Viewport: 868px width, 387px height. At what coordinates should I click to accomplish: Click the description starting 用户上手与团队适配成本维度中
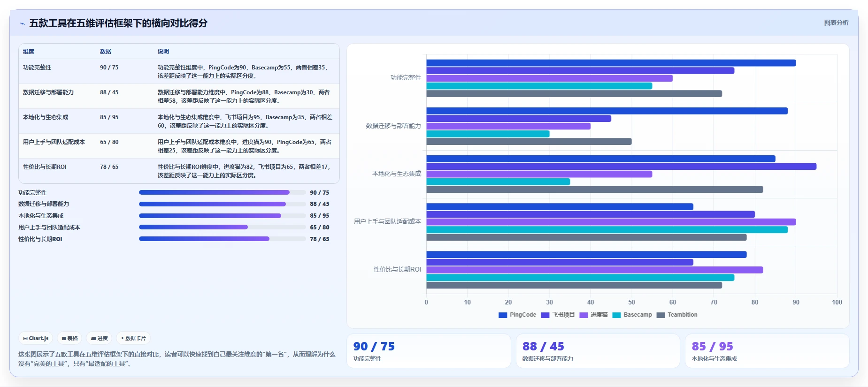(245, 146)
